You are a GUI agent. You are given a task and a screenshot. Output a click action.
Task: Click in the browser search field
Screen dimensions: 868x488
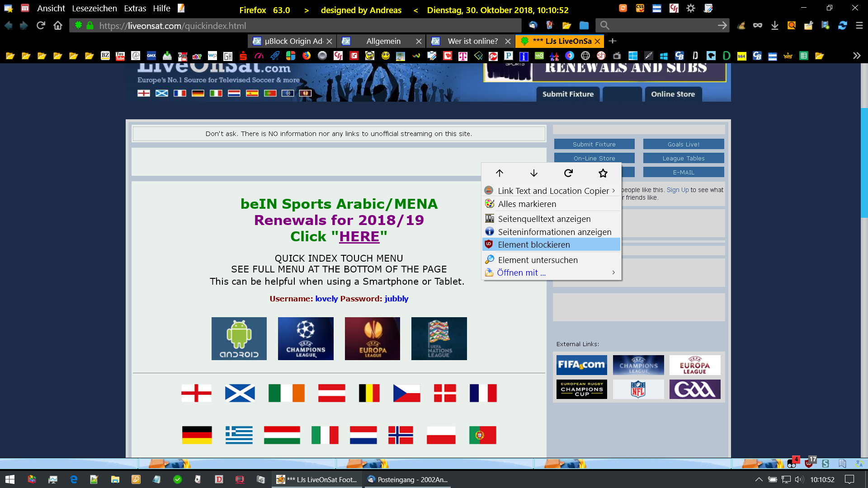pos(660,26)
